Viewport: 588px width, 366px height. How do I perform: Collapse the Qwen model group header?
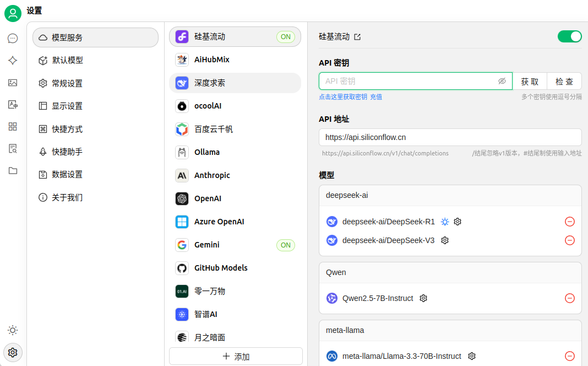tap(450, 272)
